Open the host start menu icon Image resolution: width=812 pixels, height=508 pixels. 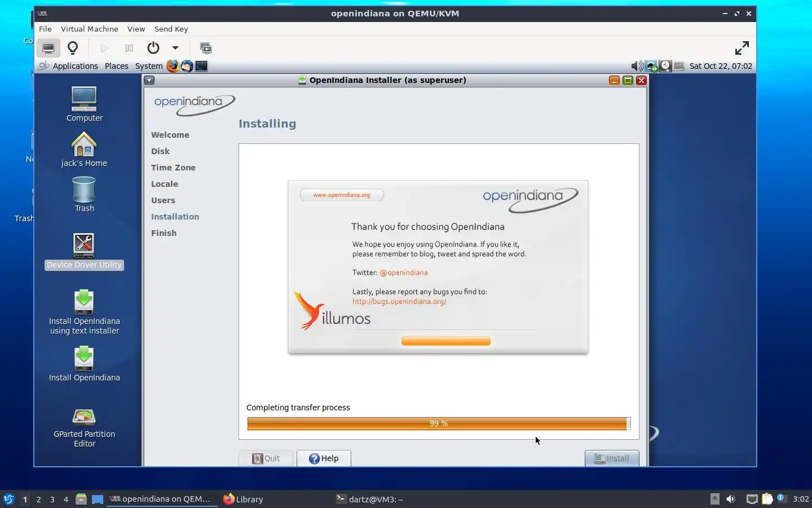(x=9, y=499)
